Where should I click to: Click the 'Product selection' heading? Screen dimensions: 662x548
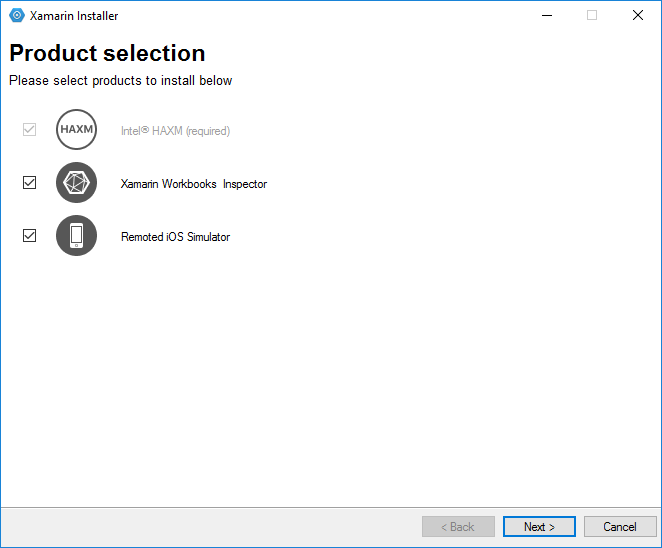(x=107, y=53)
